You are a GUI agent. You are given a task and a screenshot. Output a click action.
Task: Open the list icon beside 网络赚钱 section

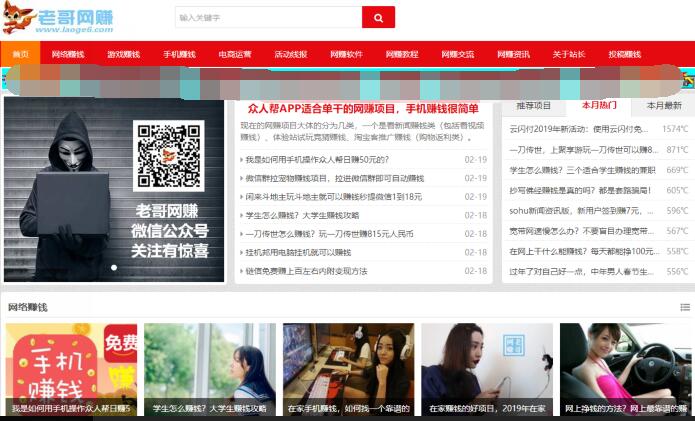click(685, 307)
